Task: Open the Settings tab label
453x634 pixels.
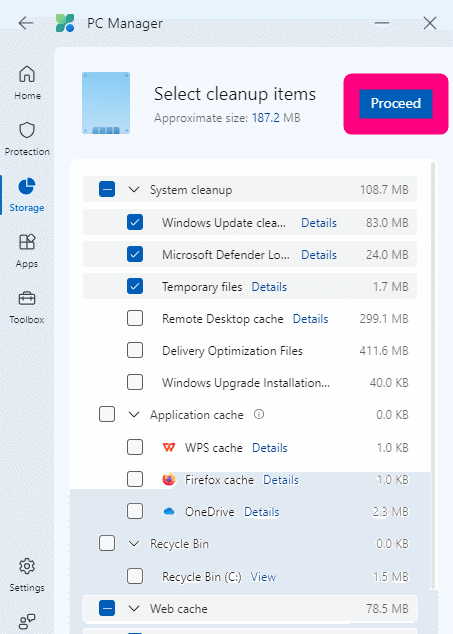Action: [x=27, y=588]
